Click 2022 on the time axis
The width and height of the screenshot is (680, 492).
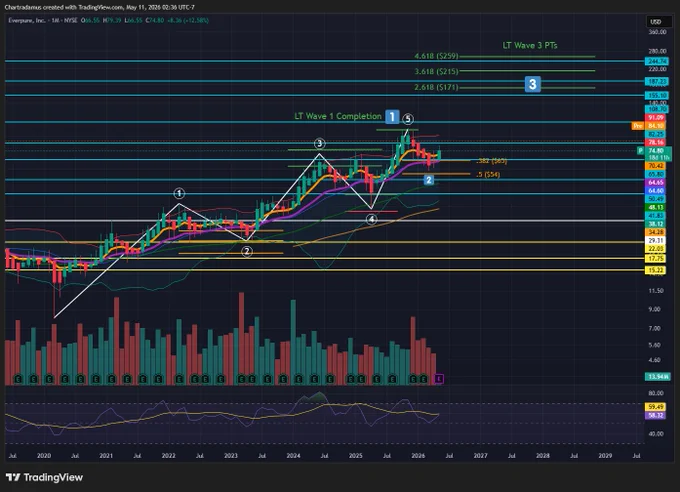click(168, 456)
